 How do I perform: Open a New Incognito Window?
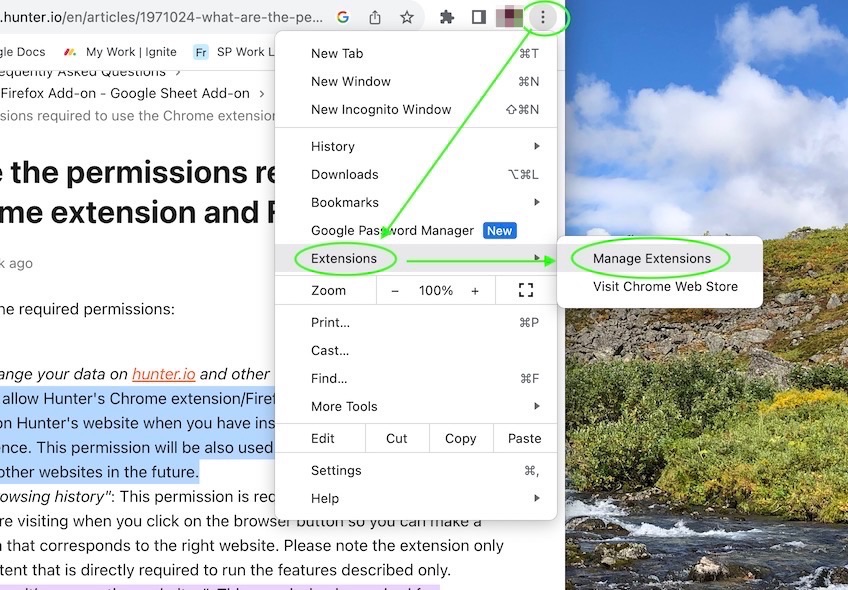pyautogui.click(x=416, y=109)
